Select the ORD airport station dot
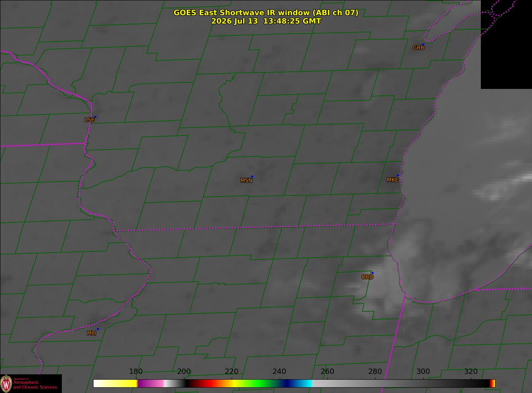Image resolution: width=532 pixels, height=393 pixels. tap(372, 273)
